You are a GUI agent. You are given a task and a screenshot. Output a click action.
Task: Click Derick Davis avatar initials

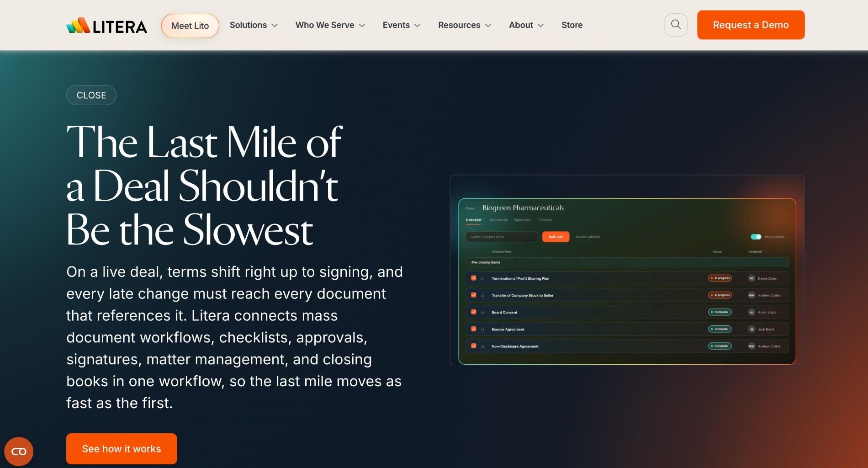click(752, 278)
